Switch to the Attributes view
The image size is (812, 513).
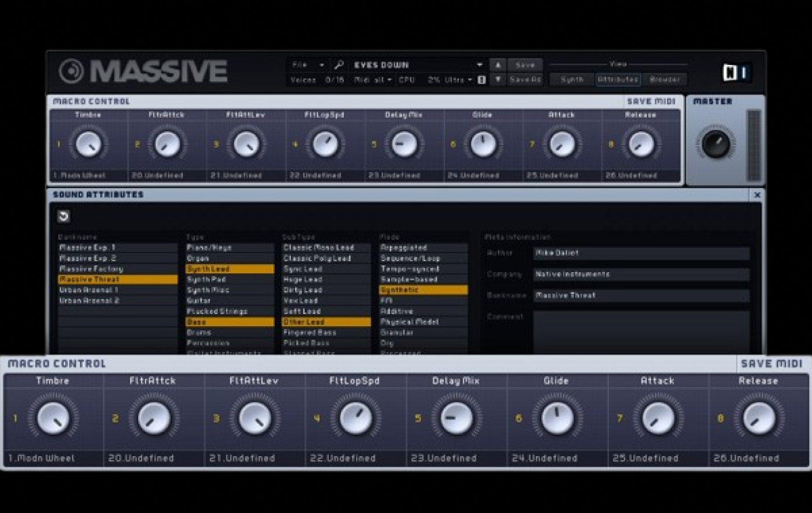point(618,80)
